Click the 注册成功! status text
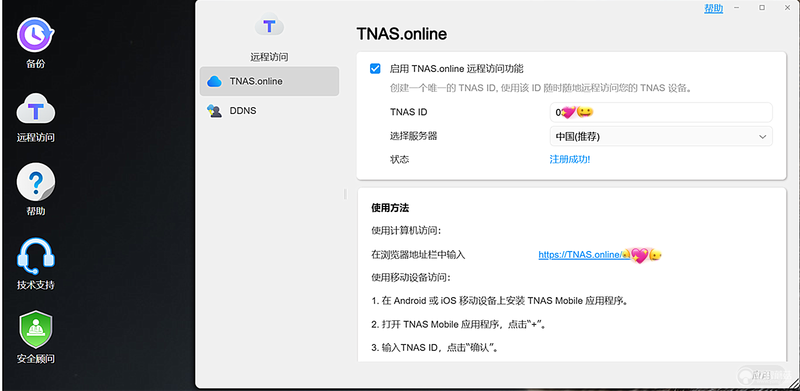The image size is (800, 391). point(569,159)
